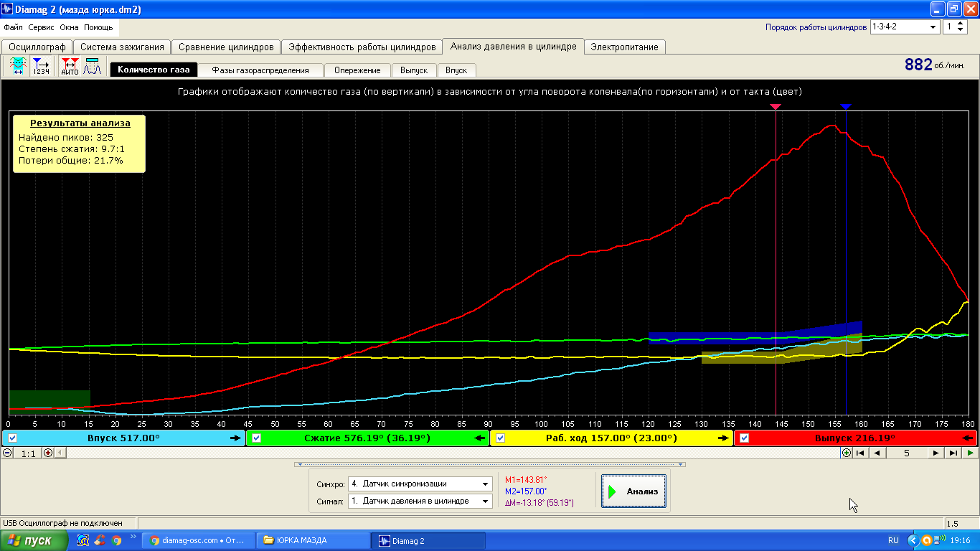Screen dimensions: 980x551
Task: Select the Анализ давления в цилиндре tab
Action: [514, 46]
